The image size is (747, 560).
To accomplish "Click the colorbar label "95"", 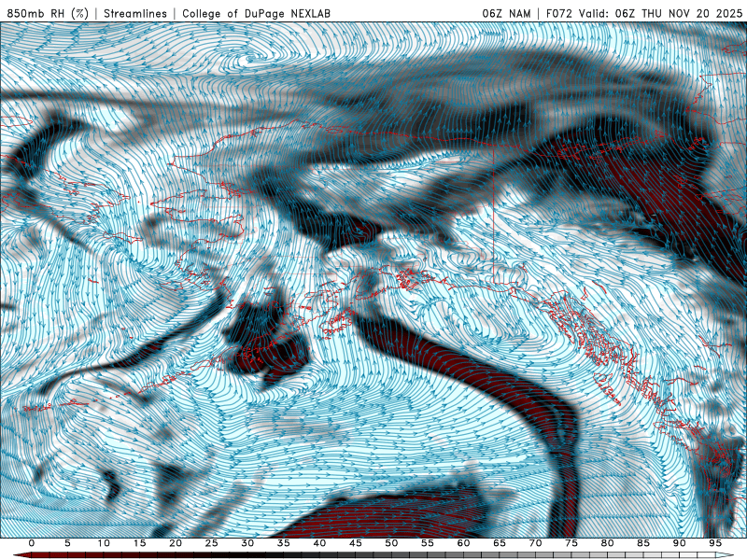I will 714,543.
